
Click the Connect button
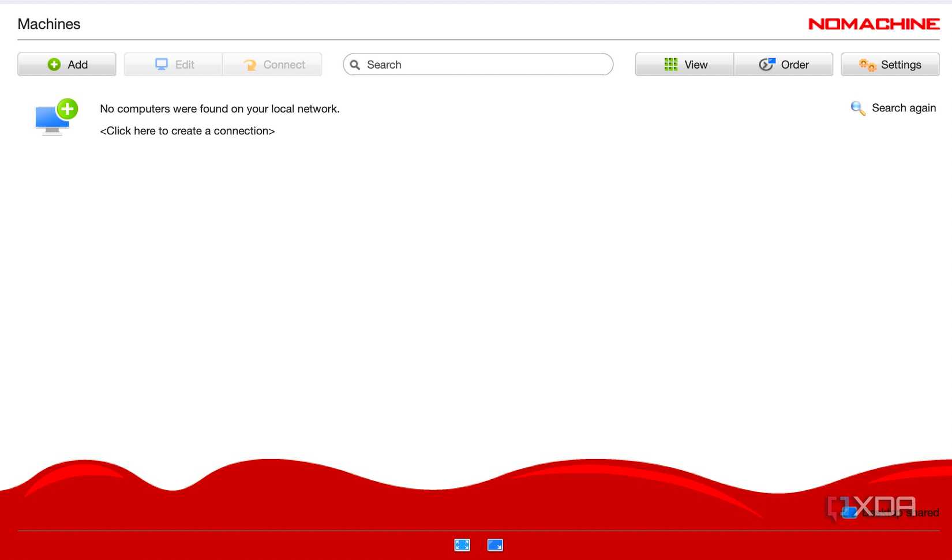pyautogui.click(x=272, y=65)
